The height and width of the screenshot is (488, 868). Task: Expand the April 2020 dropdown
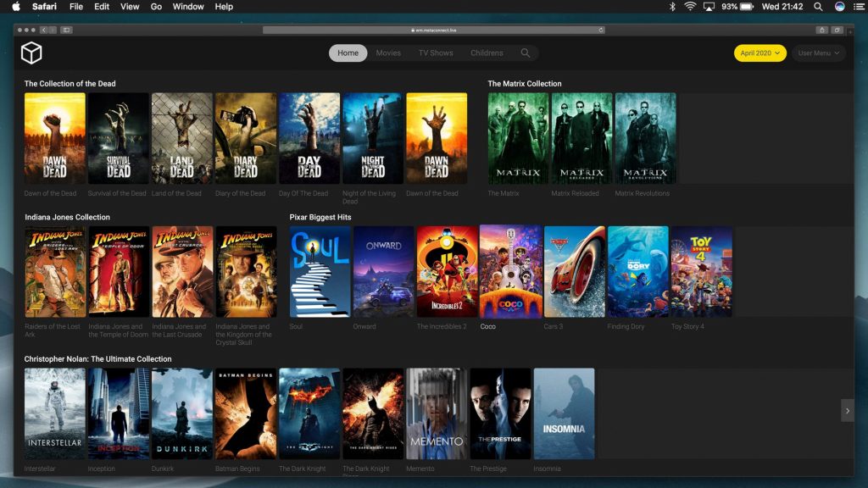(x=759, y=53)
